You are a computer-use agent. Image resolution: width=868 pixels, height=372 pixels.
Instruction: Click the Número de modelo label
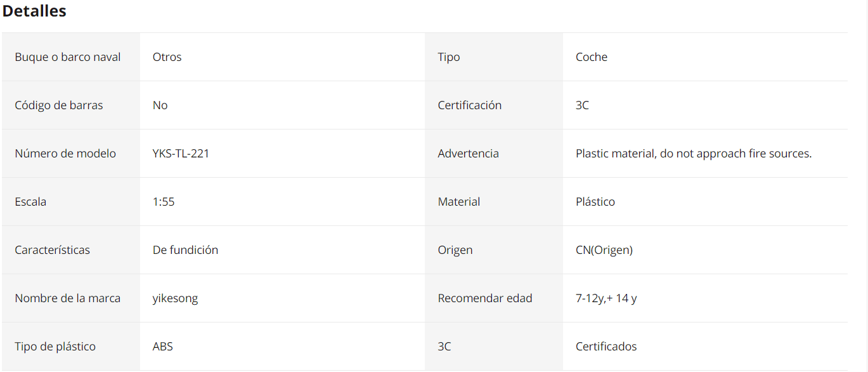(65, 154)
